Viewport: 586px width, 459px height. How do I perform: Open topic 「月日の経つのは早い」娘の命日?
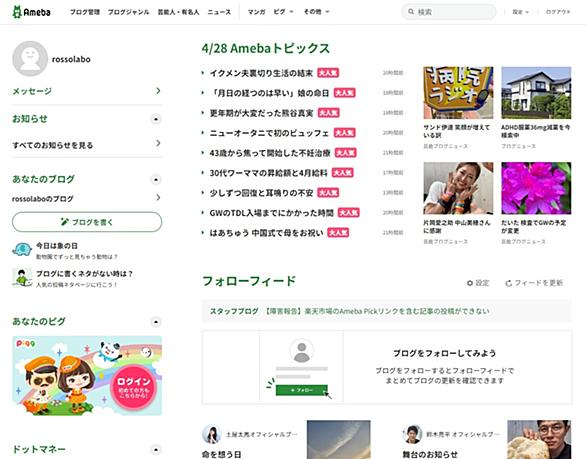point(269,93)
